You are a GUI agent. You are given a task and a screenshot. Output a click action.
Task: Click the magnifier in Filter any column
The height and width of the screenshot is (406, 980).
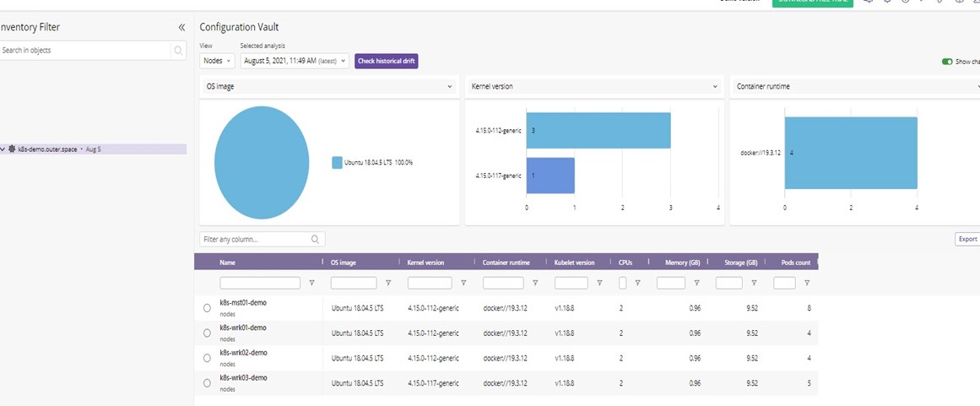315,239
